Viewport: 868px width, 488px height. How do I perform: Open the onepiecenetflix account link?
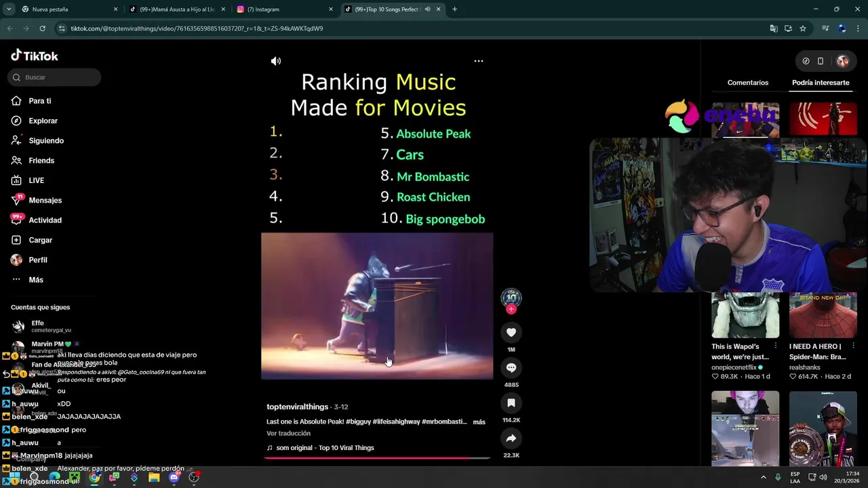click(x=734, y=367)
